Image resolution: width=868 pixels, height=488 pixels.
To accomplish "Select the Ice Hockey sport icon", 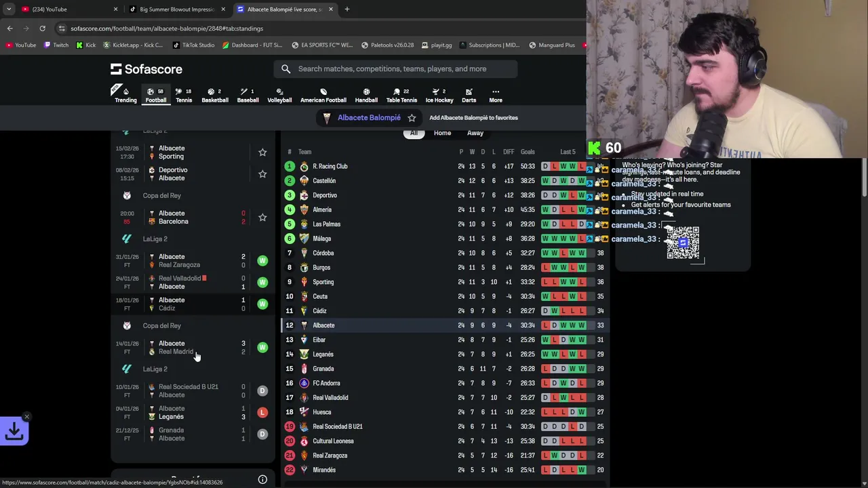I will (x=439, y=95).
